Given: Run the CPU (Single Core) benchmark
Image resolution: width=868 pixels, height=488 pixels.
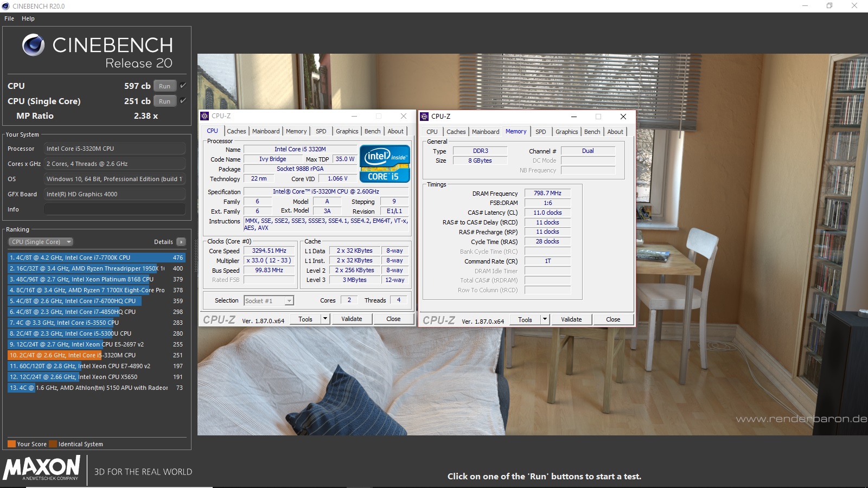Looking at the screenshot, I should 165,101.
